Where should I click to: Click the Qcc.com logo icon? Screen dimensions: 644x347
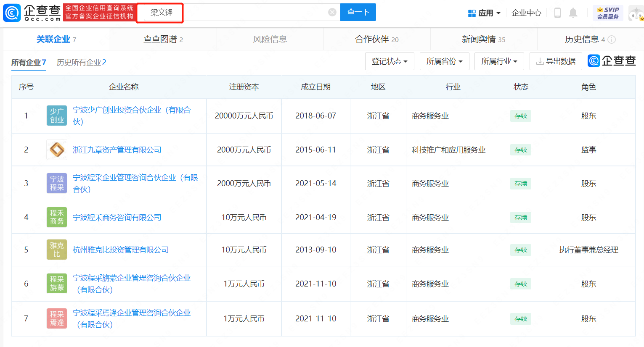[x=12, y=13]
